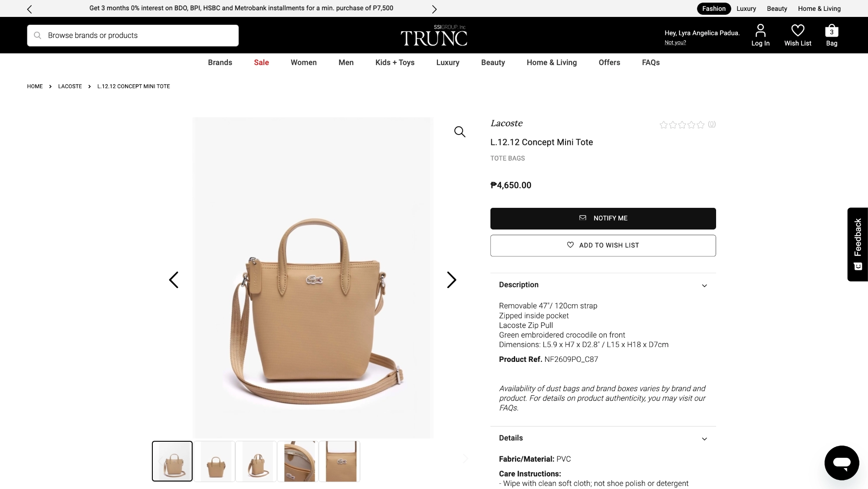Image resolution: width=868 pixels, height=489 pixels.
Task: Open the chat bubble widget
Action: (842, 463)
